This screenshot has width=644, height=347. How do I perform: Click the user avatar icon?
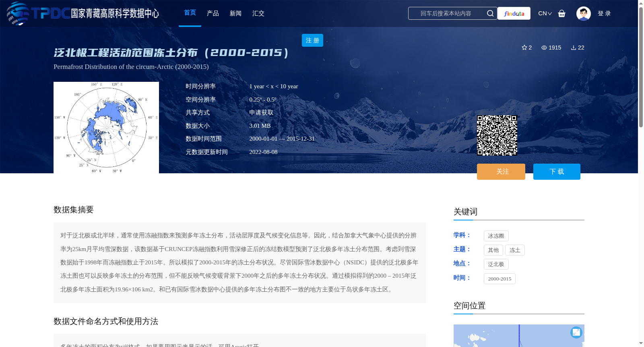(583, 13)
